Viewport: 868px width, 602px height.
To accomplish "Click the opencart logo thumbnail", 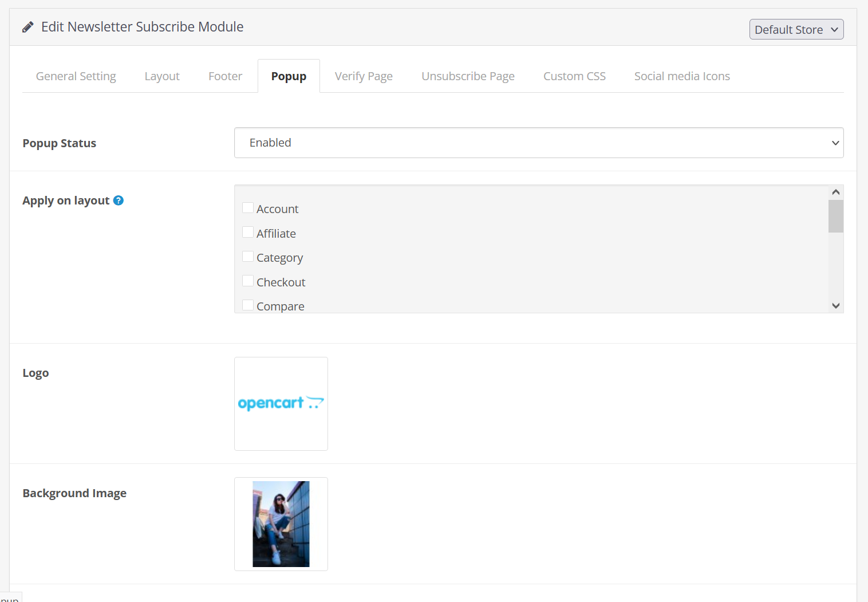I will (281, 404).
